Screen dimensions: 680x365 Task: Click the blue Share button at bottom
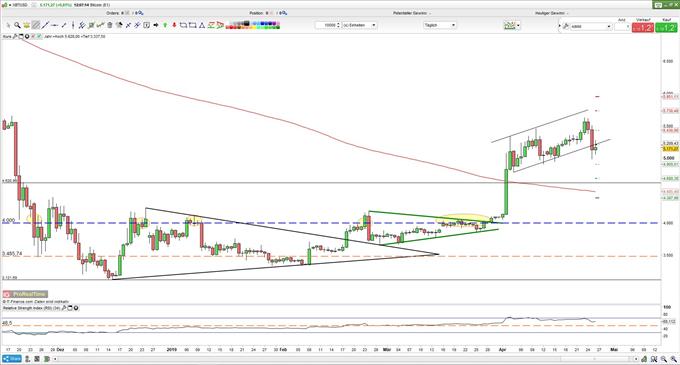pyautogui.click(x=12, y=359)
